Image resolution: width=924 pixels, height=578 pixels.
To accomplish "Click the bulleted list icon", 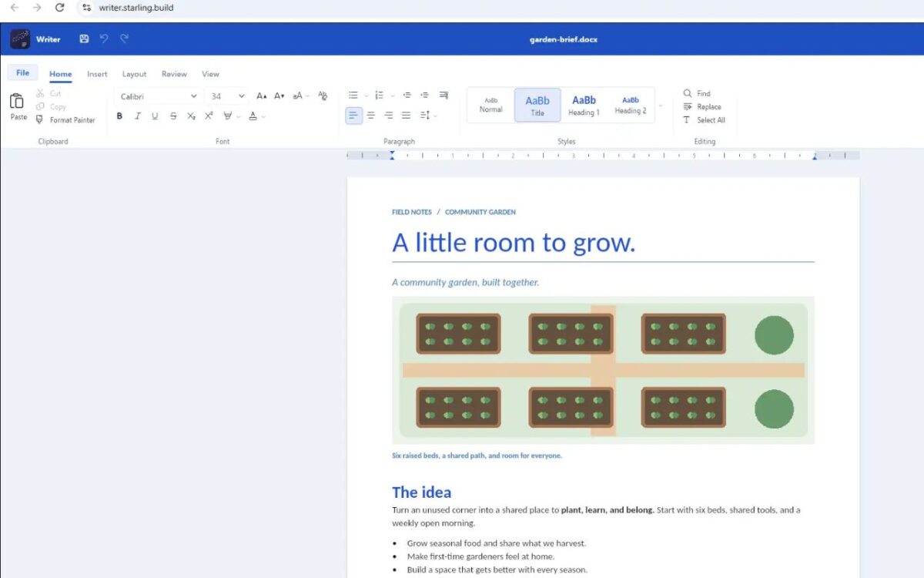I will pyautogui.click(x=353, y=96).
